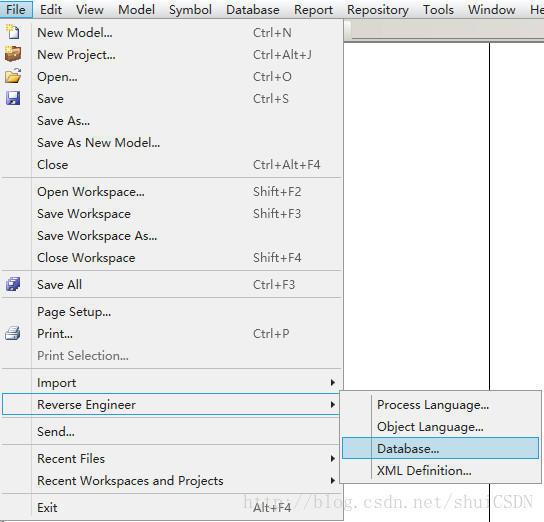Expand the Recent Files submenu arrow
Viewport: 544px width, 522px height.
click(332, 459)
